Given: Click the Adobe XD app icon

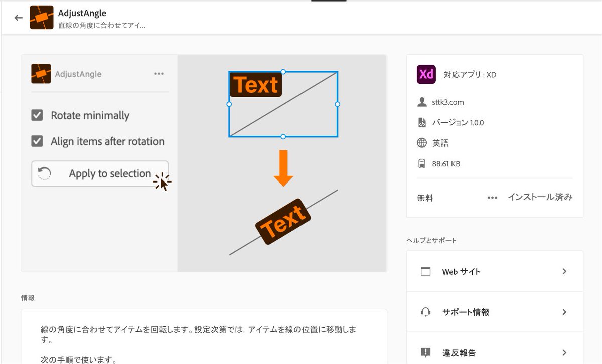Looking at the screenshot, I should click(426, 74).
